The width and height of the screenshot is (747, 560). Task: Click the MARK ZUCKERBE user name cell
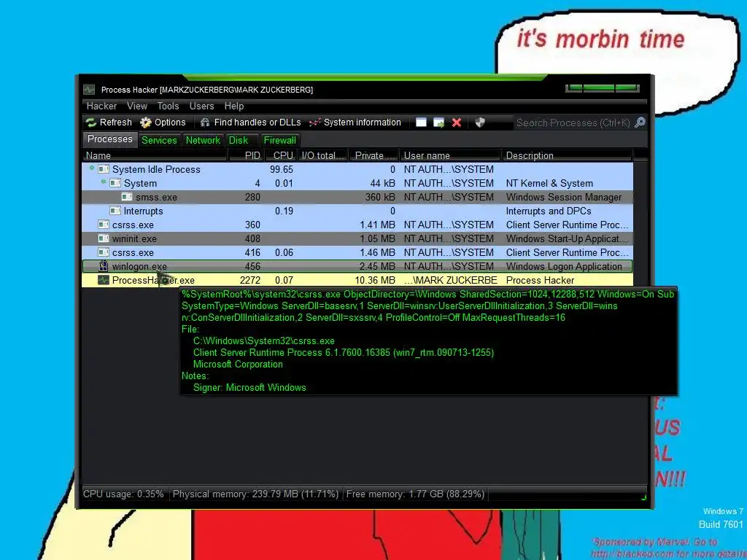(x=451, y=281)
